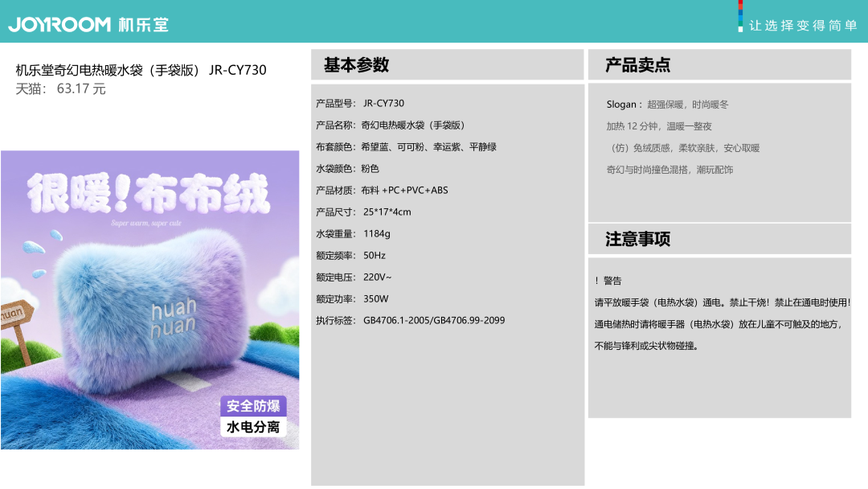868x489 pixels.
Task: Click the 很暖！布布绒 fluffy headline
Action: pyautogui.click(x=149, y=193)
